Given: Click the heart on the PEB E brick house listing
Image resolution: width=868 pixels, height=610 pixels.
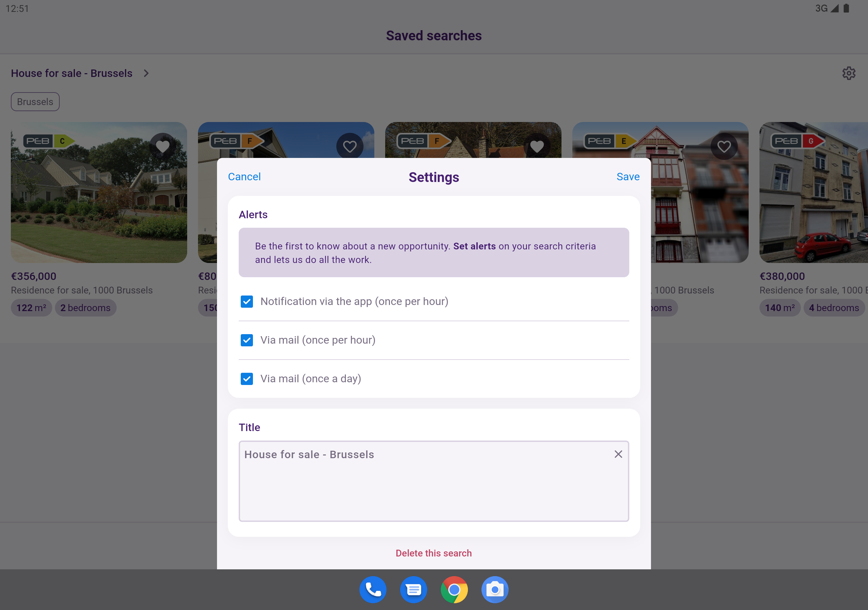Looking at the screenshot, I should pos(724,146).
